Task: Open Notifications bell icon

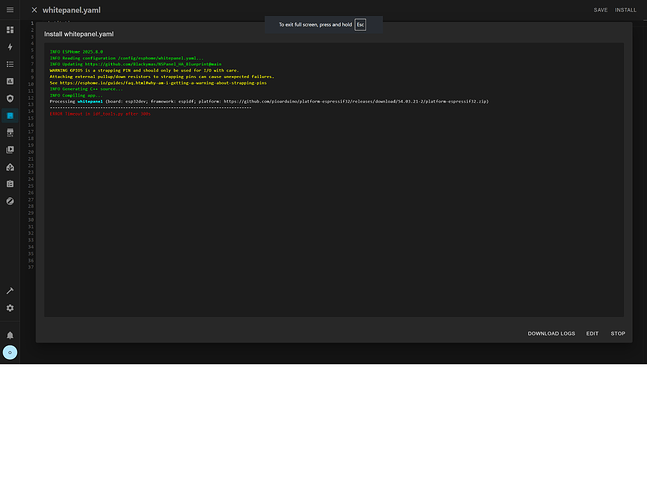Action: tap(10, 335)
